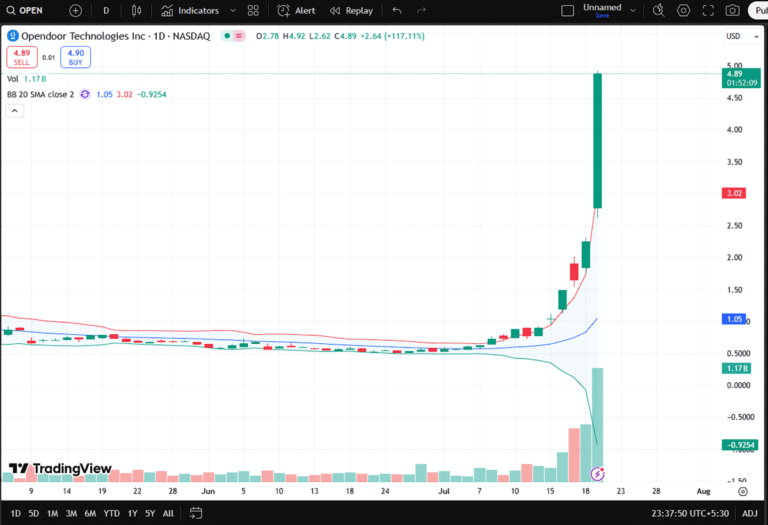Expand the indicators favorites dropdown arrow
768x525 pixels.
coord(233,10)
